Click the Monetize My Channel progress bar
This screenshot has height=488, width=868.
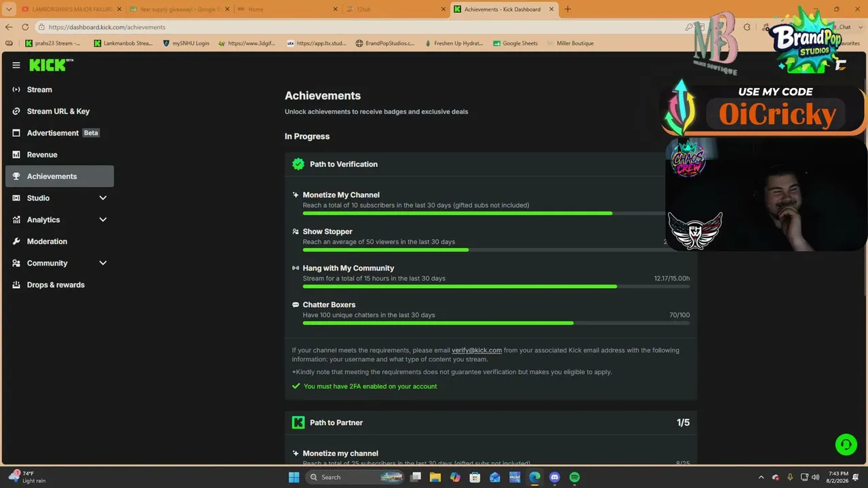(x=496, y=213)
